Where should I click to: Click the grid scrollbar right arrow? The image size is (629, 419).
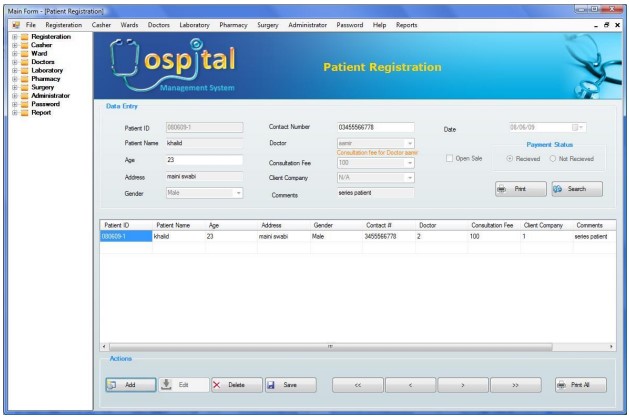coord(611,346)
